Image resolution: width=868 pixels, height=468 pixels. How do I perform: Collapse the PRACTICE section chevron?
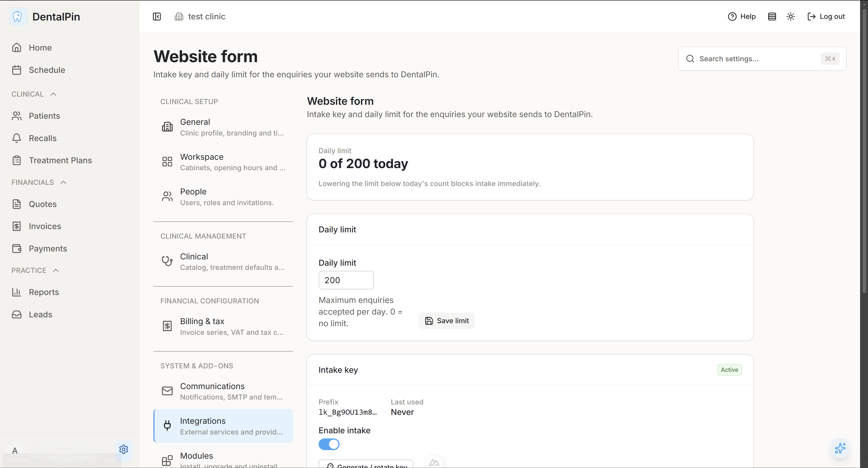tap(56, 270)
